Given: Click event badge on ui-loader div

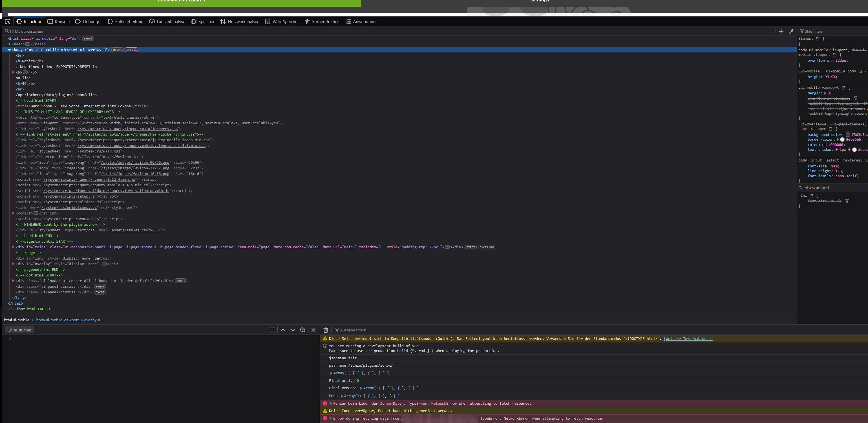Looking at the screenshot, I should pos(181,281).
